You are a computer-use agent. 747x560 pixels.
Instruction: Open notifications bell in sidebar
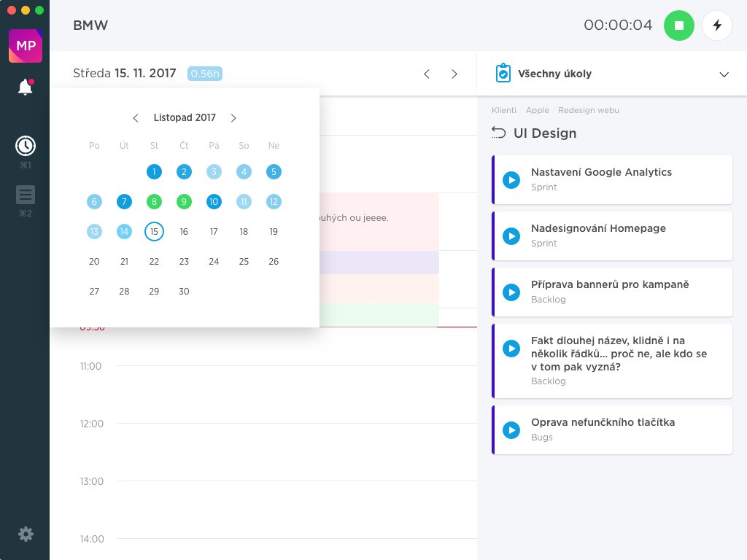click(x=26, y=87)
